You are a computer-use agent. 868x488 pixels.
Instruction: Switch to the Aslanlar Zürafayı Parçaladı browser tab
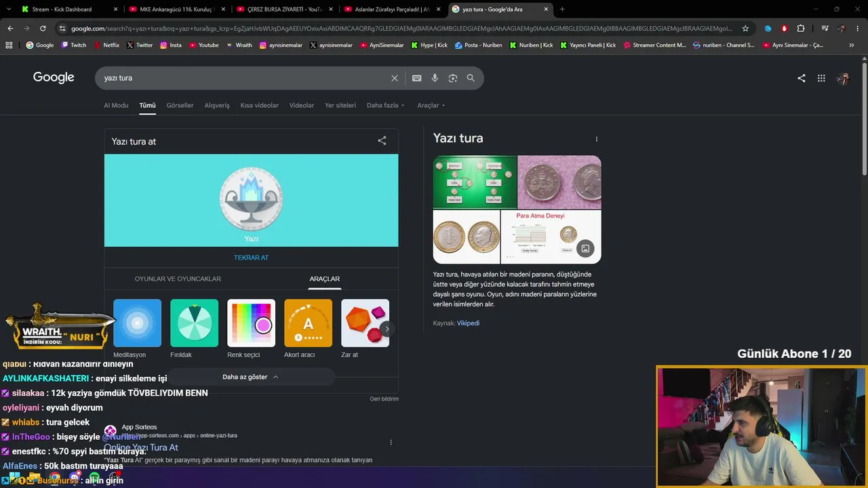(x=393, y=9)
